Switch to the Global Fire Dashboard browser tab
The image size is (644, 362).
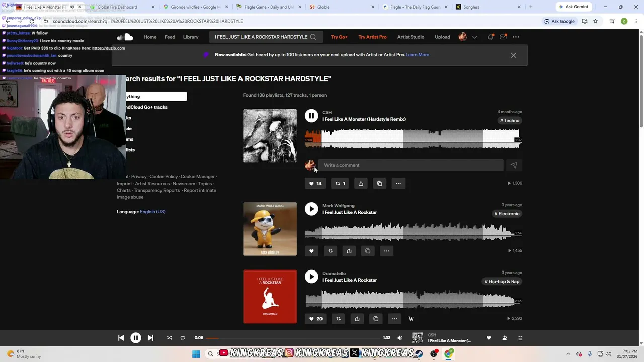(x=117, y=7)
